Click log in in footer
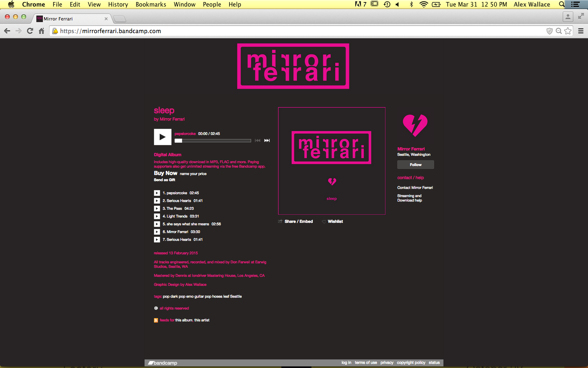Image resolution: width=588 pixels, height=368 pixels. (346, 363)
